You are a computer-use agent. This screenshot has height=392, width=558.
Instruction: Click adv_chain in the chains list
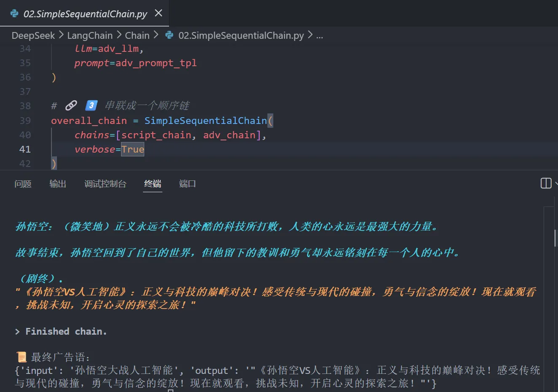tap(229, 135)
